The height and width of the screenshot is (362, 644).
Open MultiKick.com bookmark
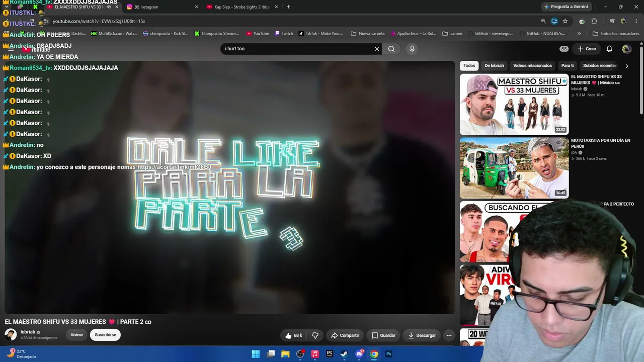114,34
